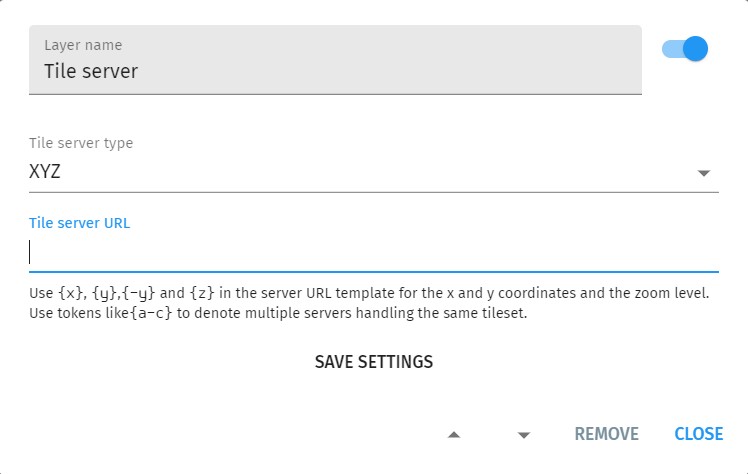Click the Tile server type label

click(x=81, y=143)
